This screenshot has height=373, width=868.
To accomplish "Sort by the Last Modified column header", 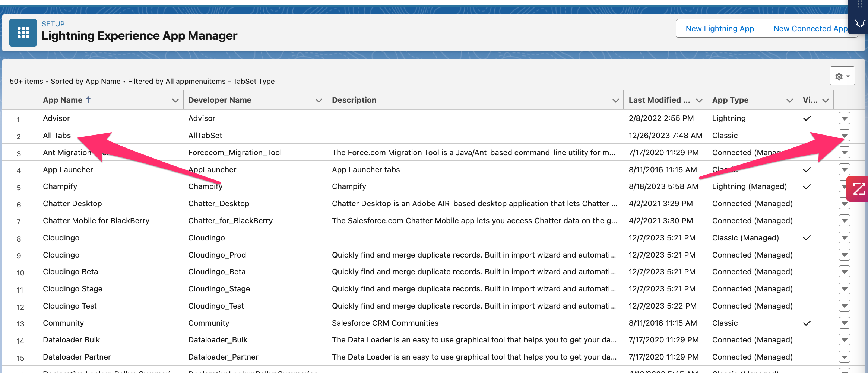I will coord(659,100).
